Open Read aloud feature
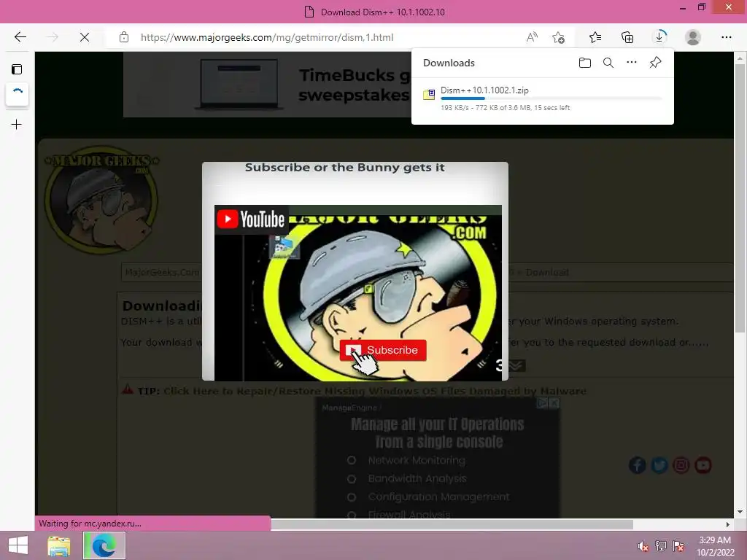The height and width of the screenshot is (560, 747). pos(532,37)
